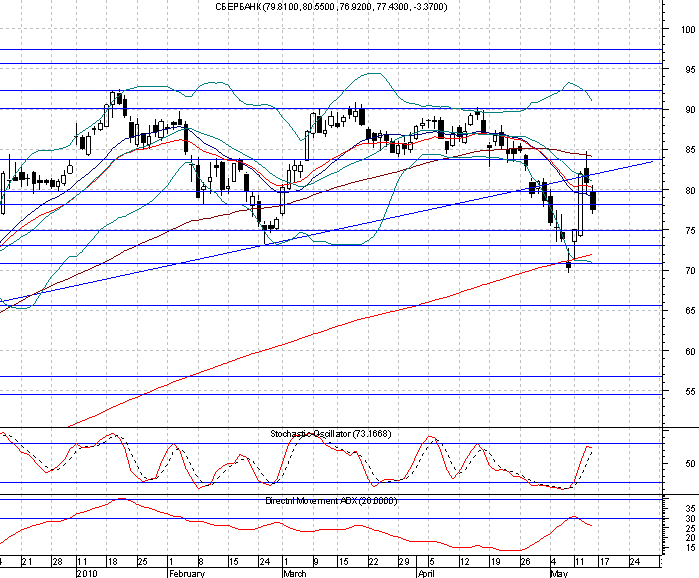Click the 60 price axis label
This screenshot has height=578, width=699.
click(690, 352)
